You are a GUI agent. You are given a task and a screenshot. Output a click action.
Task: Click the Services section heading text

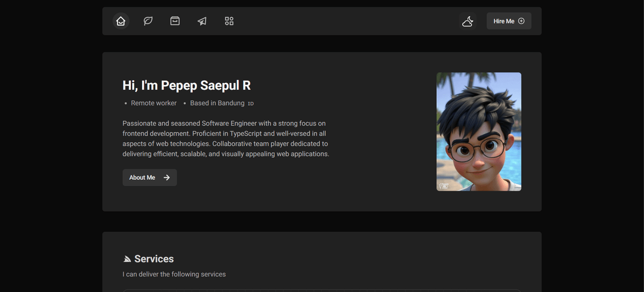coord(154,259)
